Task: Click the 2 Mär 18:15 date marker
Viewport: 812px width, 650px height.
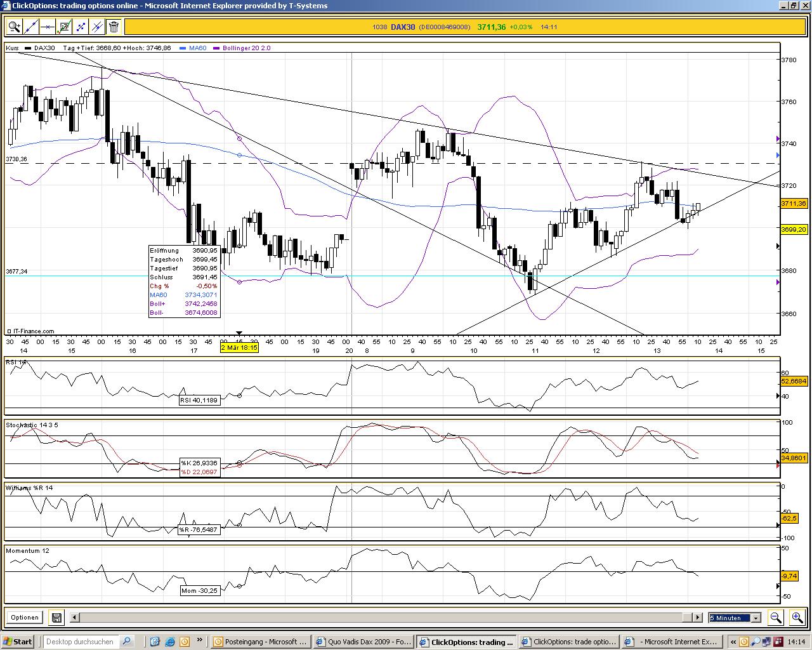Action: pos(239,347)
